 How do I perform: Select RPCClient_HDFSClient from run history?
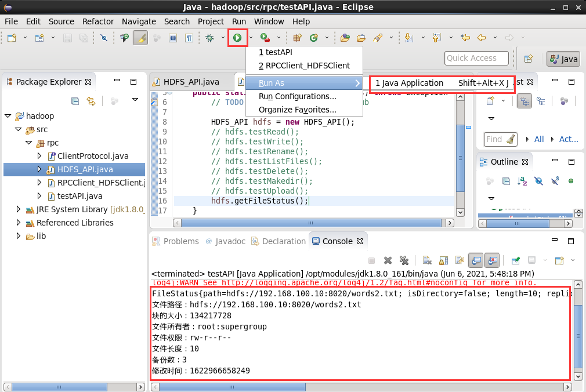point(304,66)
